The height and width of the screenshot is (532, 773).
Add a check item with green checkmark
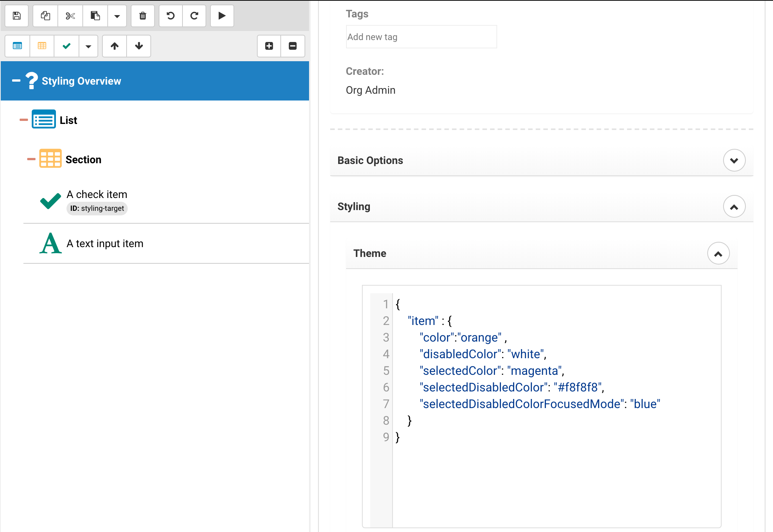[66, 46]
